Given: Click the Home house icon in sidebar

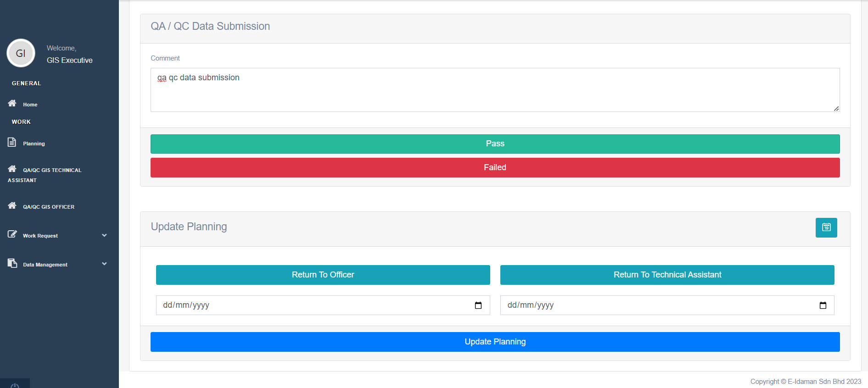Looking at the screenshot, I should (12, 103).
